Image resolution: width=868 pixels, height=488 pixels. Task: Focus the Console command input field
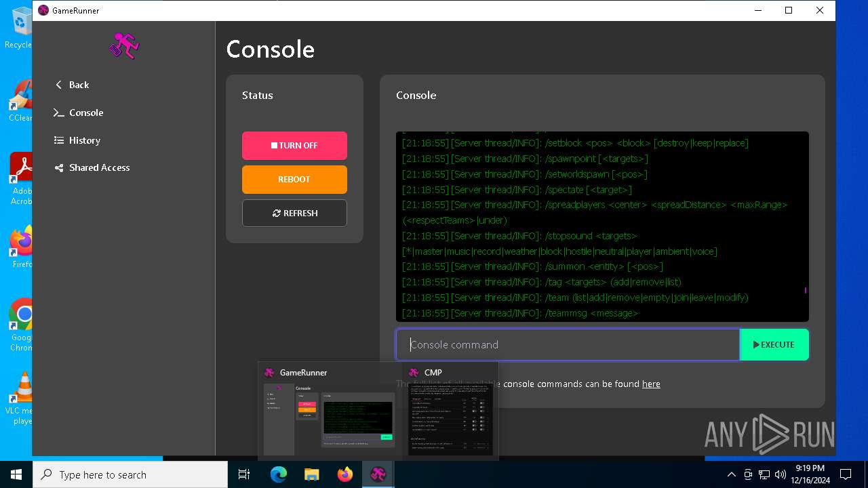[x=568, y=344]
